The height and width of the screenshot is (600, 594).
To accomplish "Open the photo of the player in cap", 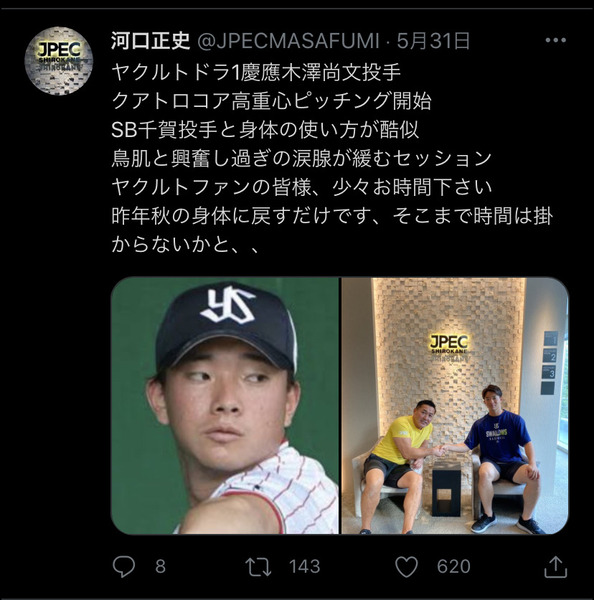I will click(225, 406).
